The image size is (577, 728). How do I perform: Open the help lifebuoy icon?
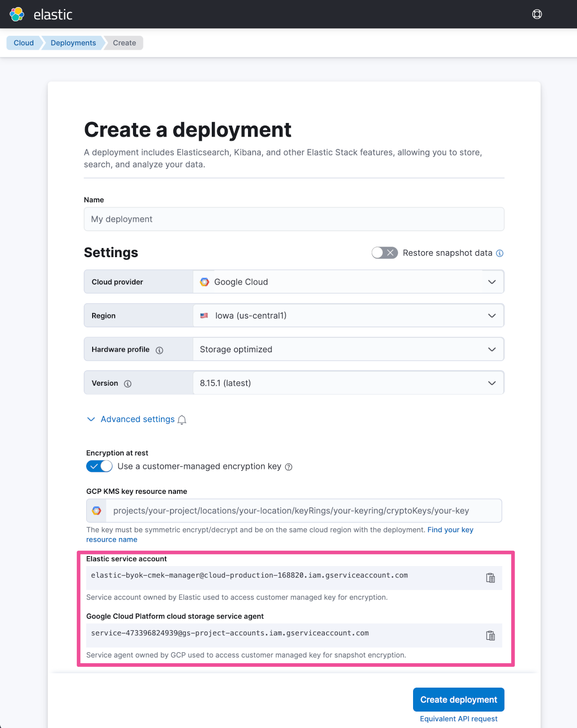tap(537, 14)
